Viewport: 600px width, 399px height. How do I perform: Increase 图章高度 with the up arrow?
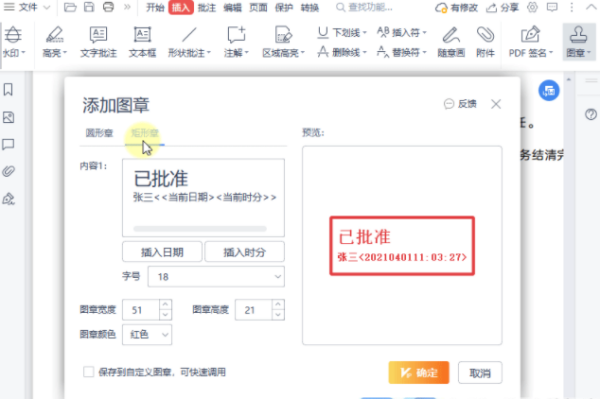[278, 305]
